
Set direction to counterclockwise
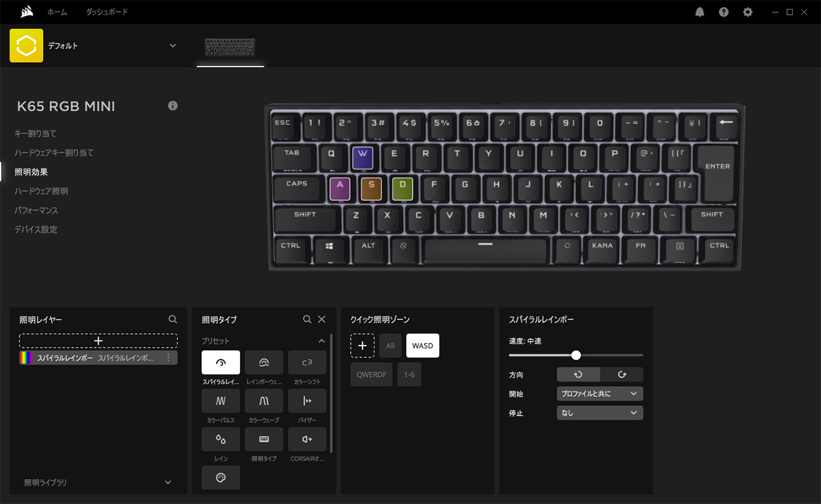(x=579, y=374)
